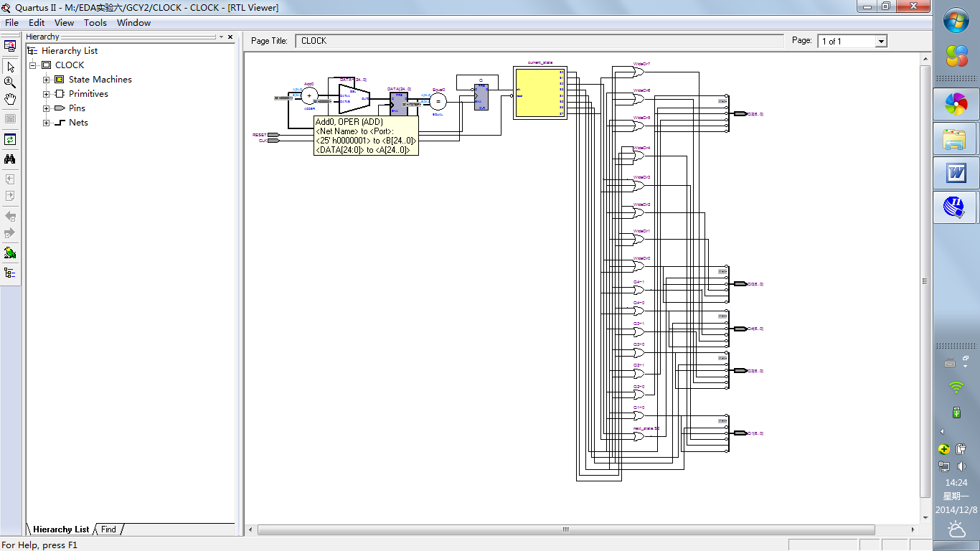Screen dimensions: 980x551
Task: Click the Primitives chip icon
Action: point(59,94)
